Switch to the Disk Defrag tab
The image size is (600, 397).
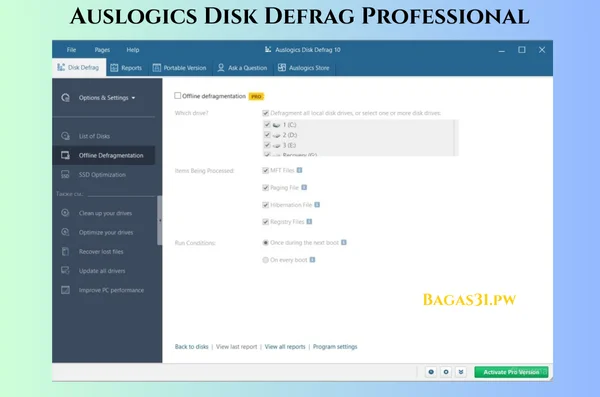pyautogui.click(x=79, y=68)
